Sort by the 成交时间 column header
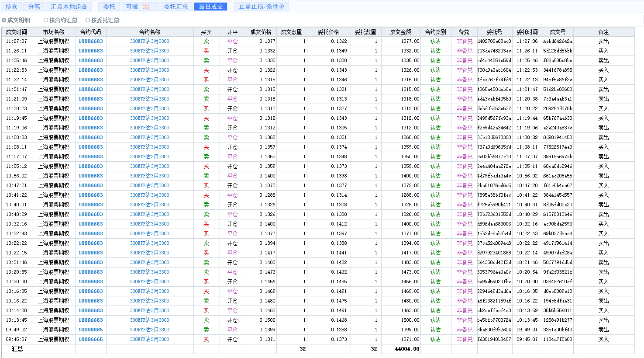 coord(17,32)
